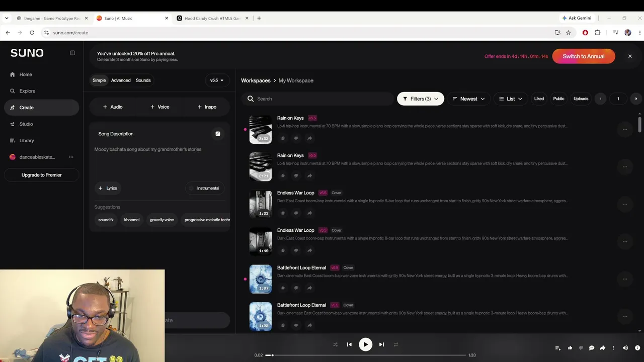Open more options for the 2:32 Rain on Keys track
This screenshot has height=362, width=644.
(x=625, y=129)
